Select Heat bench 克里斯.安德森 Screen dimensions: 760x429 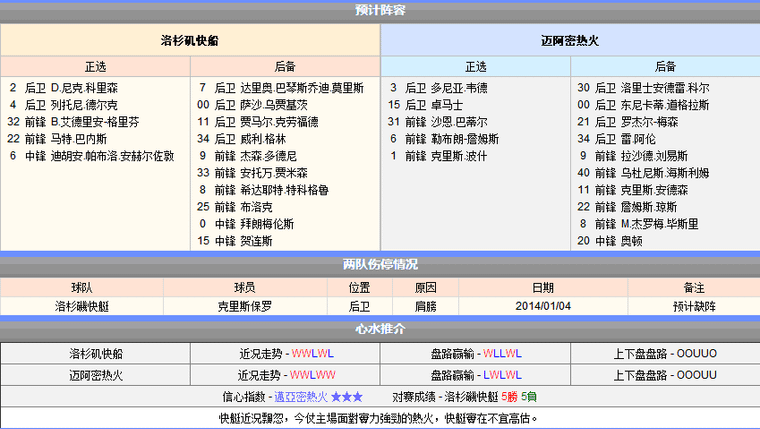pos(633,190)
